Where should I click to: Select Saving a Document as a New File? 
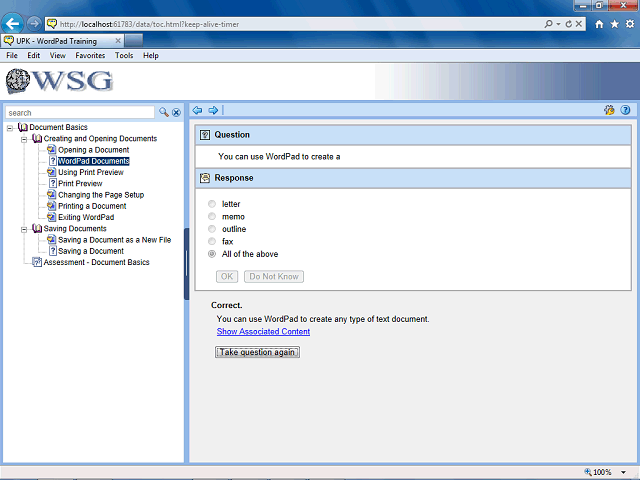coord(114,240)
